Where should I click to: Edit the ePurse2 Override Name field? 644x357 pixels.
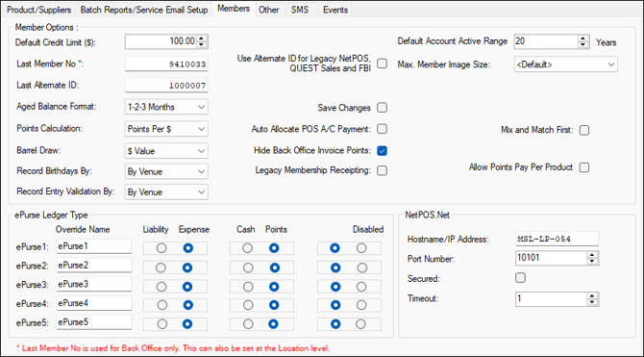[94, 266]
